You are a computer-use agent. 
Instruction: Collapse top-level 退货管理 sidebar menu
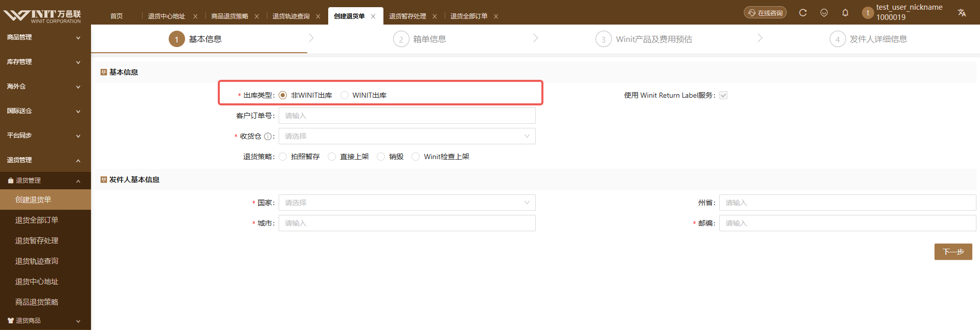tap(45, 160)
